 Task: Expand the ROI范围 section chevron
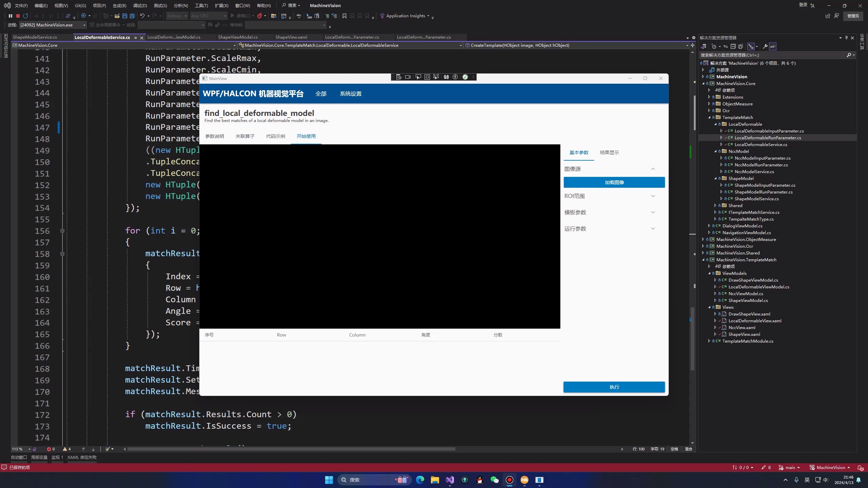(653, 196)
